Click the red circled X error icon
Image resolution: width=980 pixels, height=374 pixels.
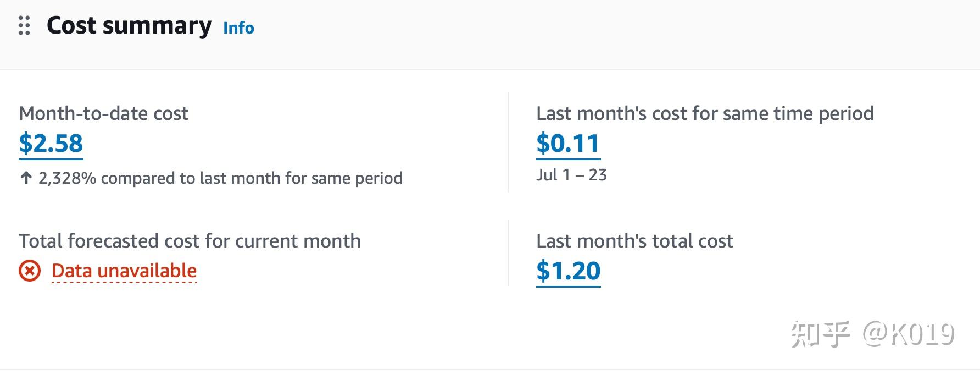pyautogui.click(x=30, y=271)
